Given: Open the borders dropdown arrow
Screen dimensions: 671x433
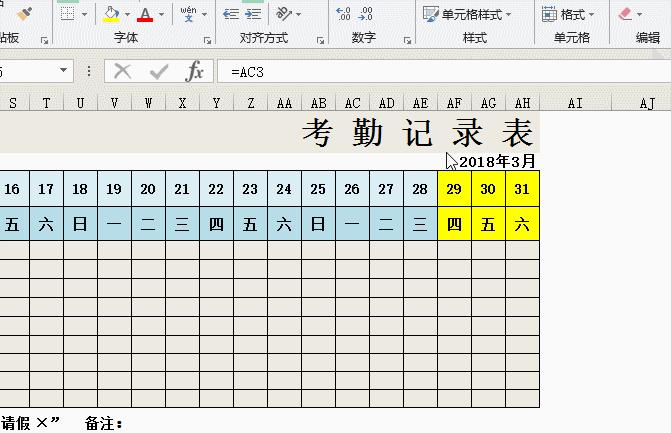Looking at the screenshot, I should [84, 15].
